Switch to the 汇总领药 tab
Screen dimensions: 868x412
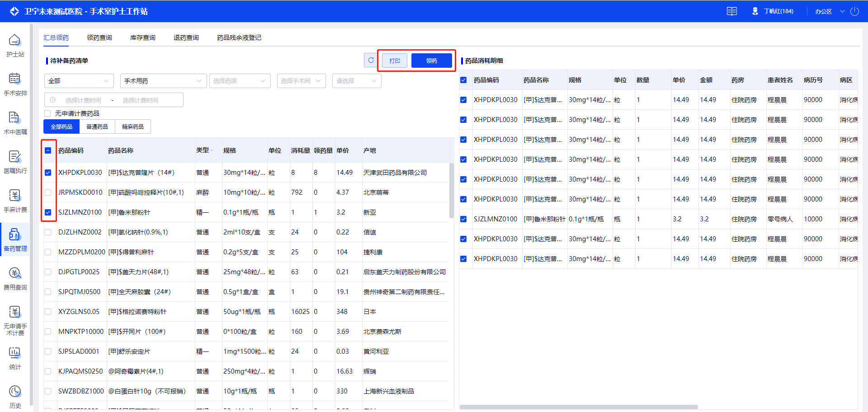(x=56, y=37)
